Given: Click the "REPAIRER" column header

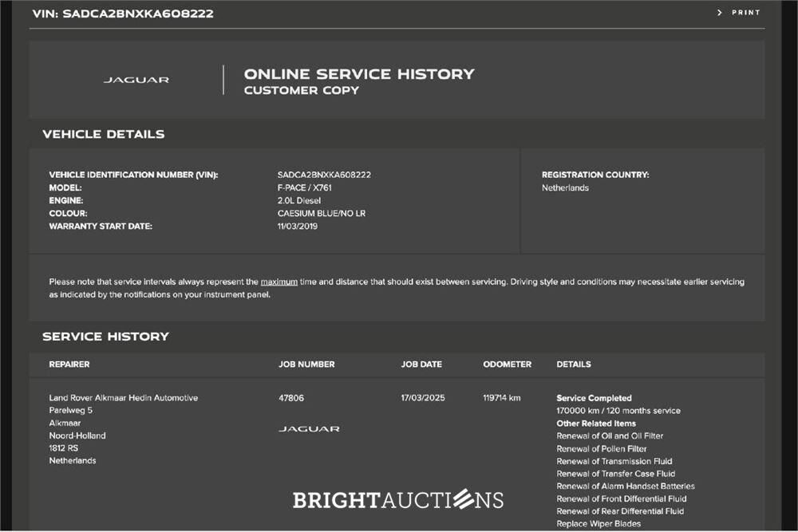Looking at the screenshot, I should (69, 365).
